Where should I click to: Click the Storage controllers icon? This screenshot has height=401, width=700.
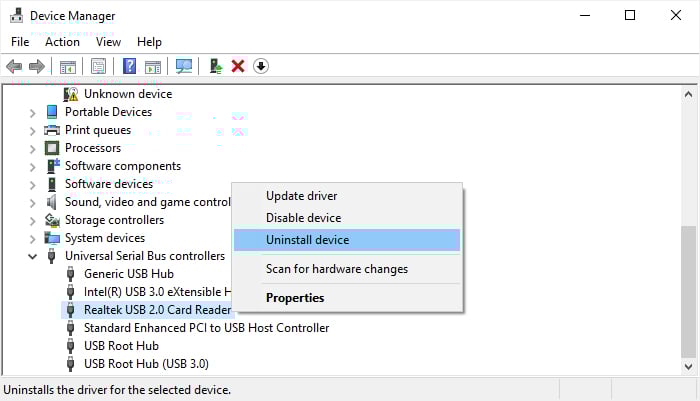[52, 220]
